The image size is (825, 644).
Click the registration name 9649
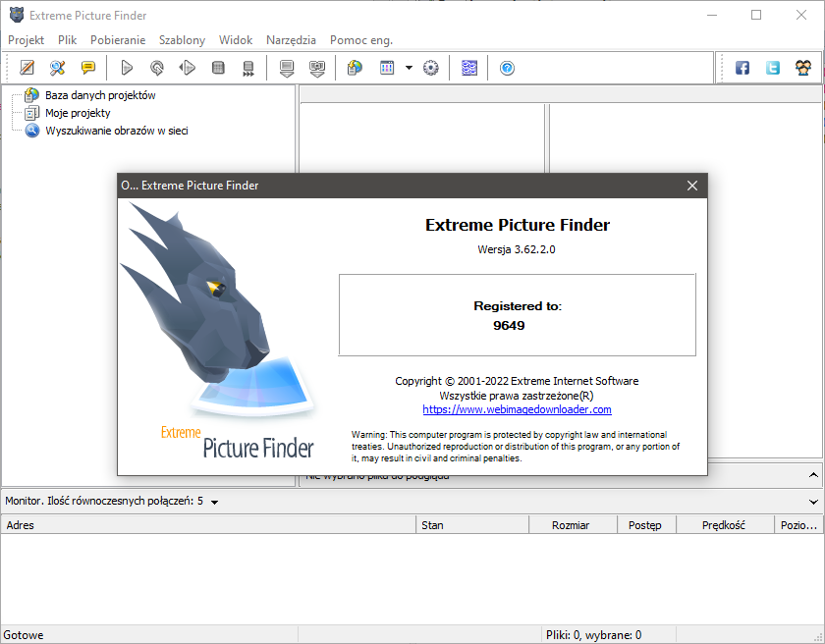pyautogui.click(x=509, y=325)
